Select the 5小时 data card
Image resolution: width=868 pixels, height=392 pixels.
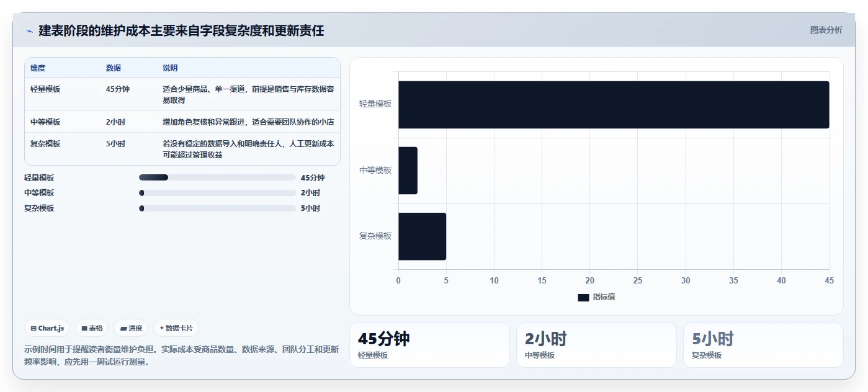[x=763, y=345]
